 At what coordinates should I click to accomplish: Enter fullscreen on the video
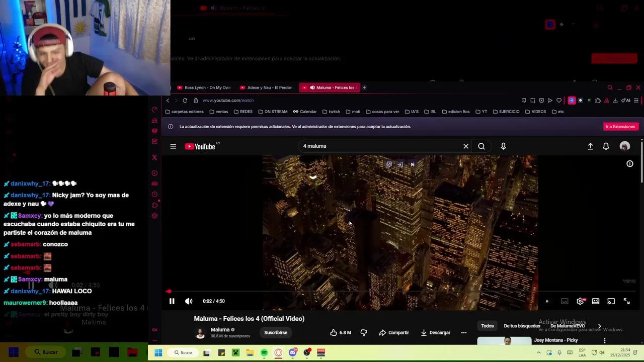click(627, 301)
